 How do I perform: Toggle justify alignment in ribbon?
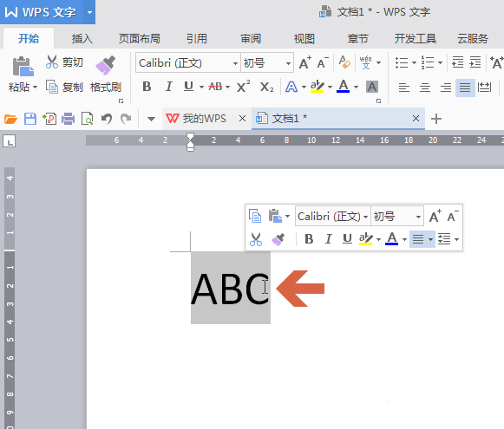465,88
